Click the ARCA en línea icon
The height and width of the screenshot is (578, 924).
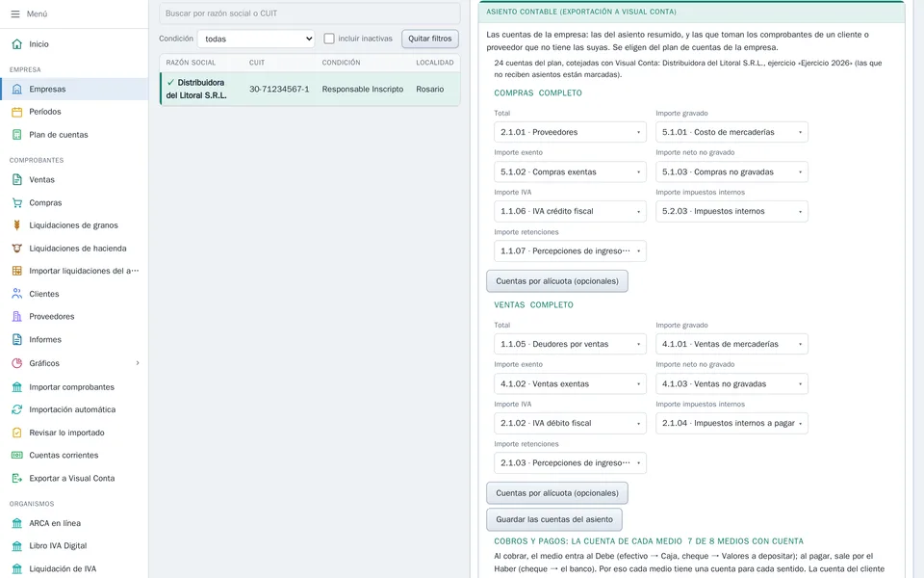[17, 523]
